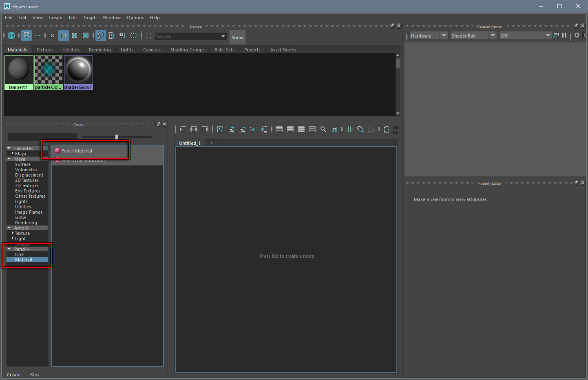The height and width of the screenshot is (380, 588).
Task: Toggle the swatch generation ON button
Action: click(x=11, y=35)
